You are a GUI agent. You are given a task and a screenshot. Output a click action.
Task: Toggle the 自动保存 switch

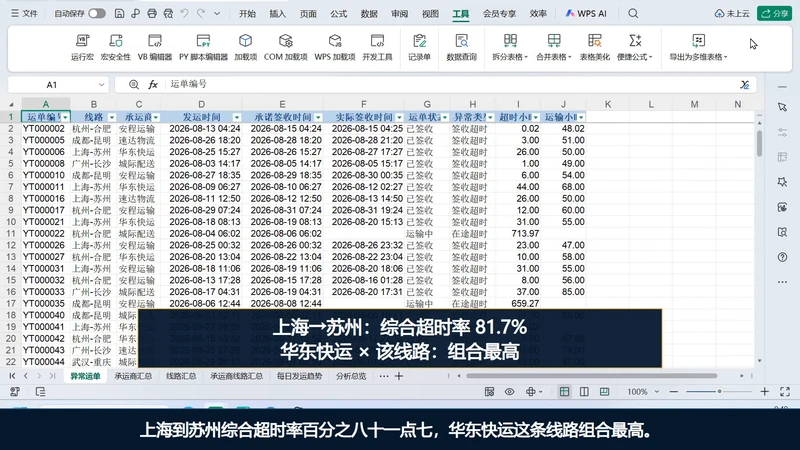[97, 14]
